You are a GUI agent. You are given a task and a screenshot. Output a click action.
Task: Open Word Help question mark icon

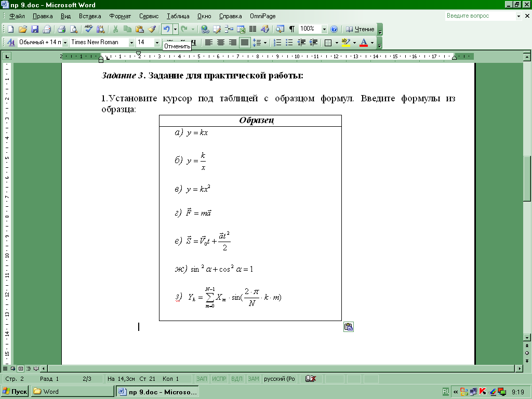334,29
